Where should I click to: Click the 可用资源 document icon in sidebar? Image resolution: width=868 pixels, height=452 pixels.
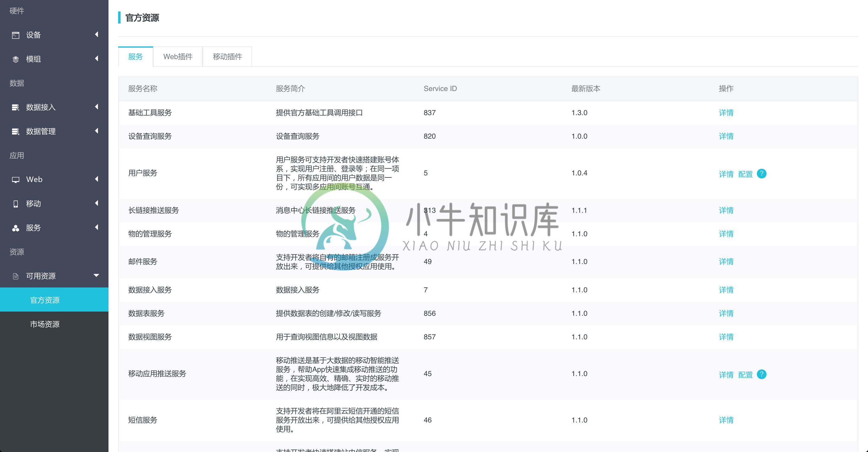point(15,276)
